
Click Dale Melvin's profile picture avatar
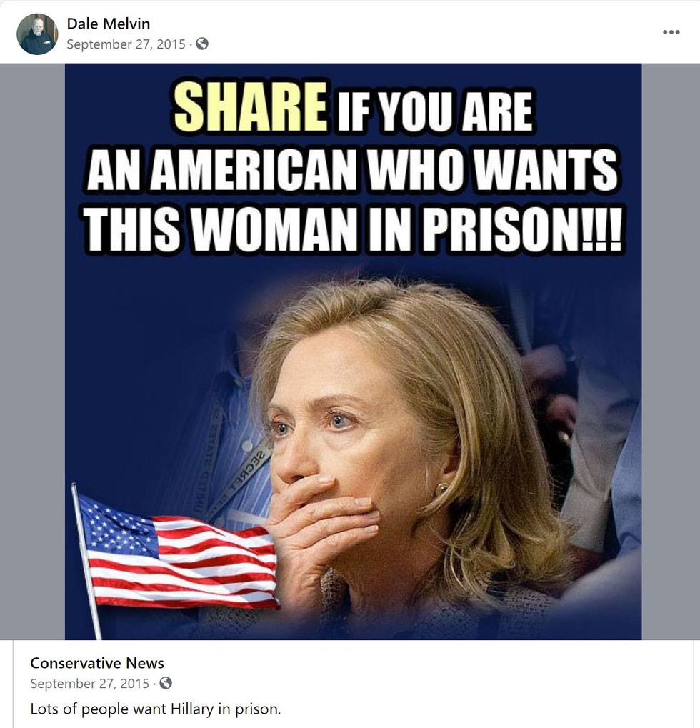click(x=37, y=34)
